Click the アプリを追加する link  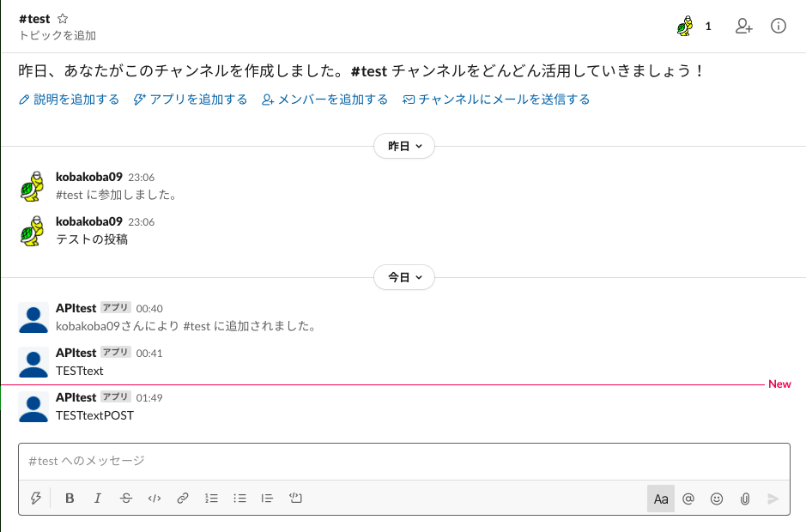click(191, 100)
